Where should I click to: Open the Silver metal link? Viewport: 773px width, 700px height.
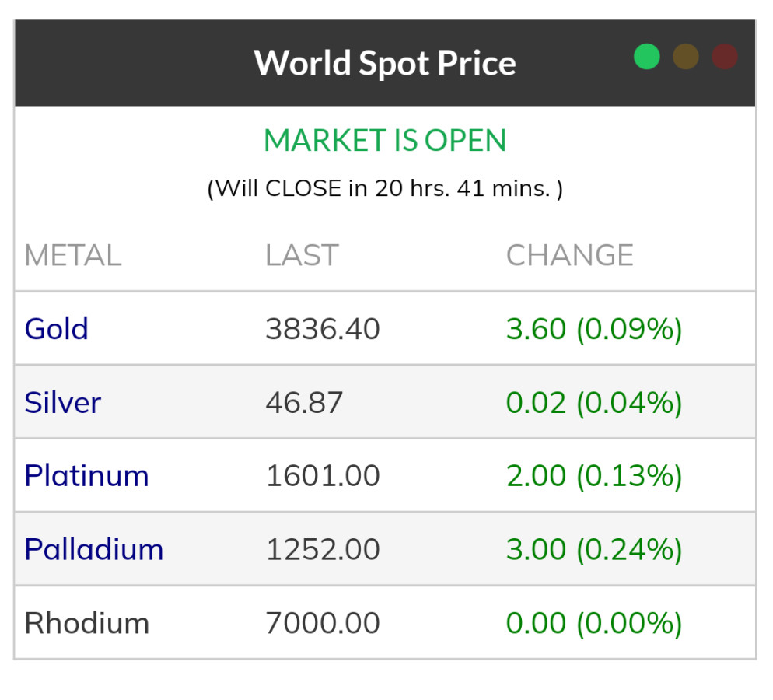62,403
